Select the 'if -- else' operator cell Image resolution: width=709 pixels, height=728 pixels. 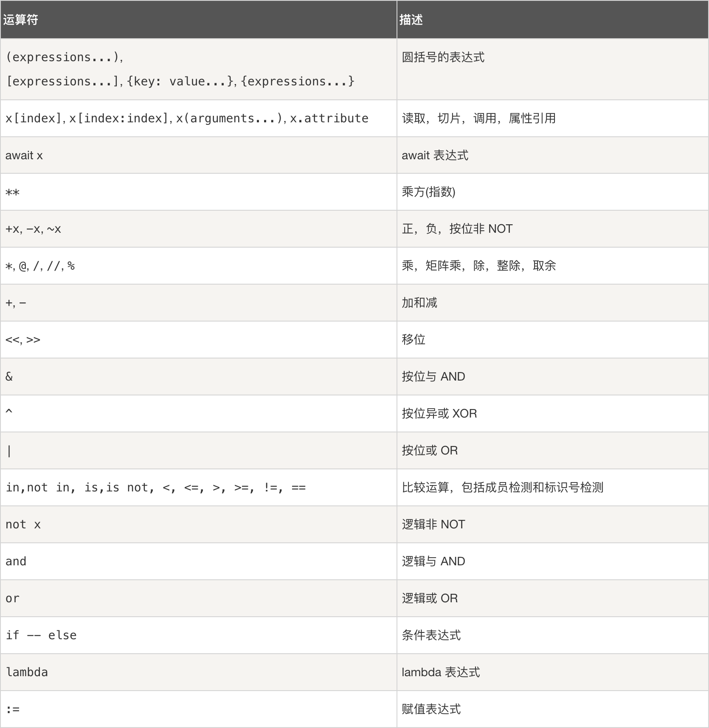(x=41, y=635)
